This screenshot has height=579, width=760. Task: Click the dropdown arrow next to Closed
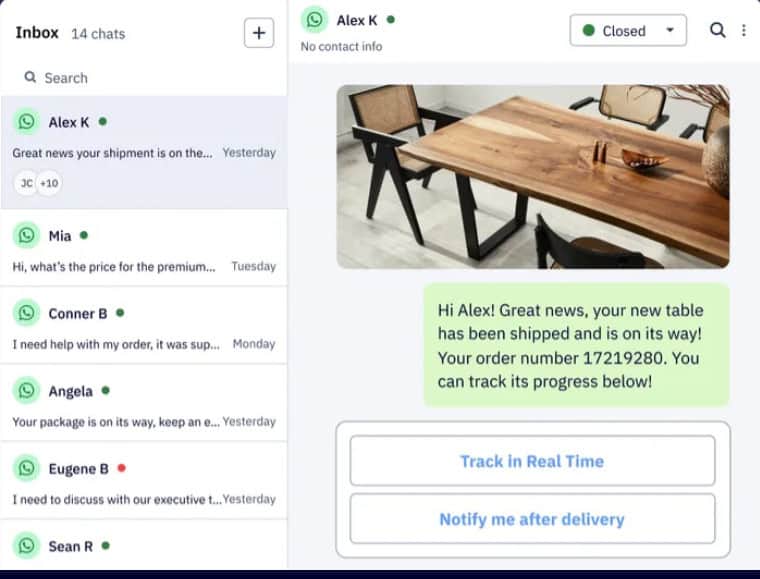click(670, 30)
